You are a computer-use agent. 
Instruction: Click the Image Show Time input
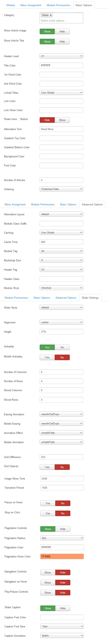[x=62, y=479]
